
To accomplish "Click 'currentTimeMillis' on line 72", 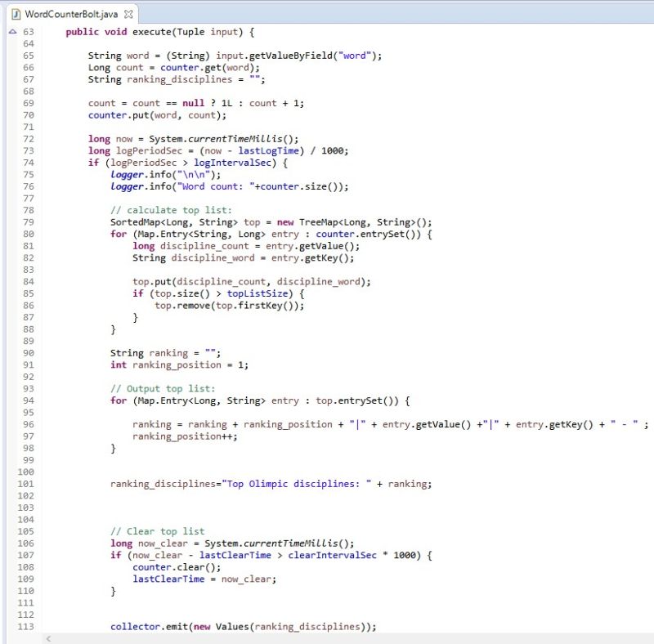I will click(x=235, y=139).
